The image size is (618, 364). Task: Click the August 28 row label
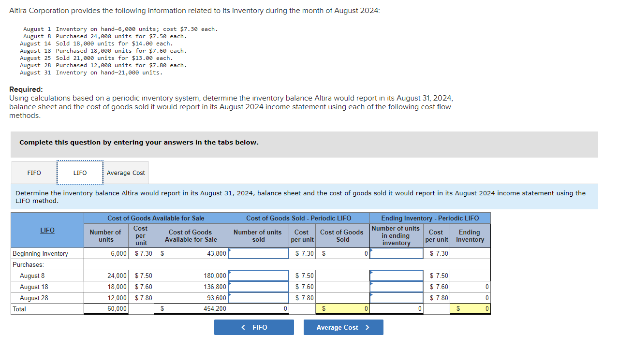pyautogui.click(x=47, y=298)
